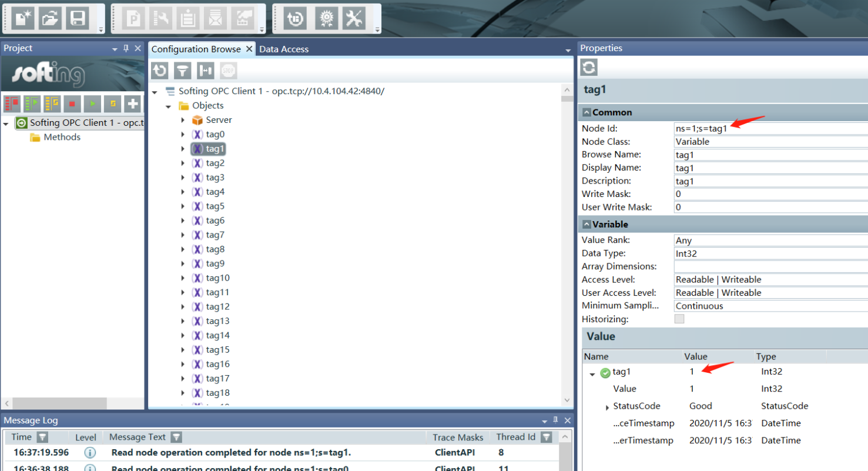Click the yellow square icon in Project panel

113,103
